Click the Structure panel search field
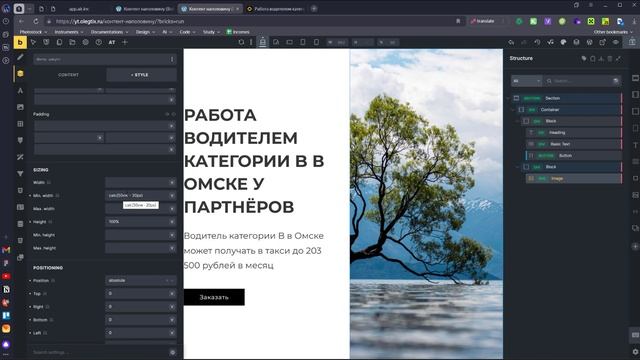 click(582, 81)
